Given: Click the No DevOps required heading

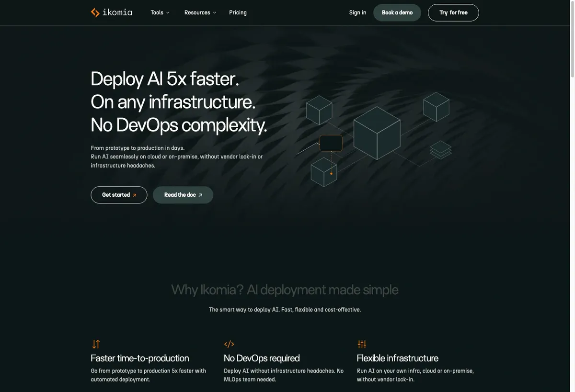Looking at the screenshot, I should (262, 358).
